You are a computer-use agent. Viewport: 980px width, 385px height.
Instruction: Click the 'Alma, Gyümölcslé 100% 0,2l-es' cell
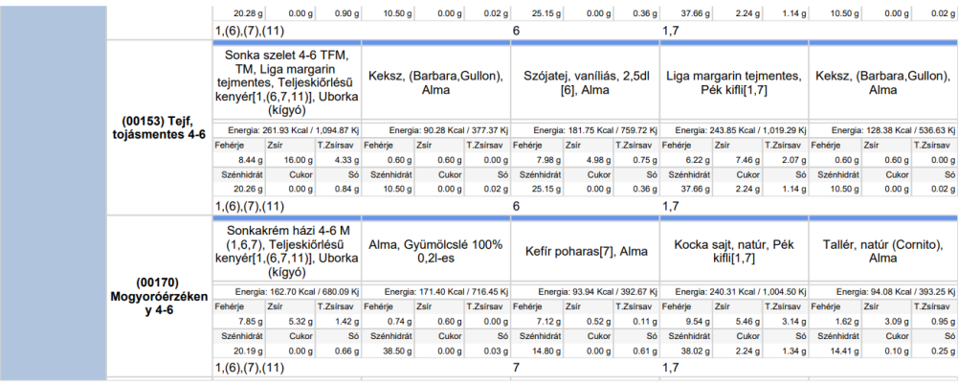pos(436,253)
